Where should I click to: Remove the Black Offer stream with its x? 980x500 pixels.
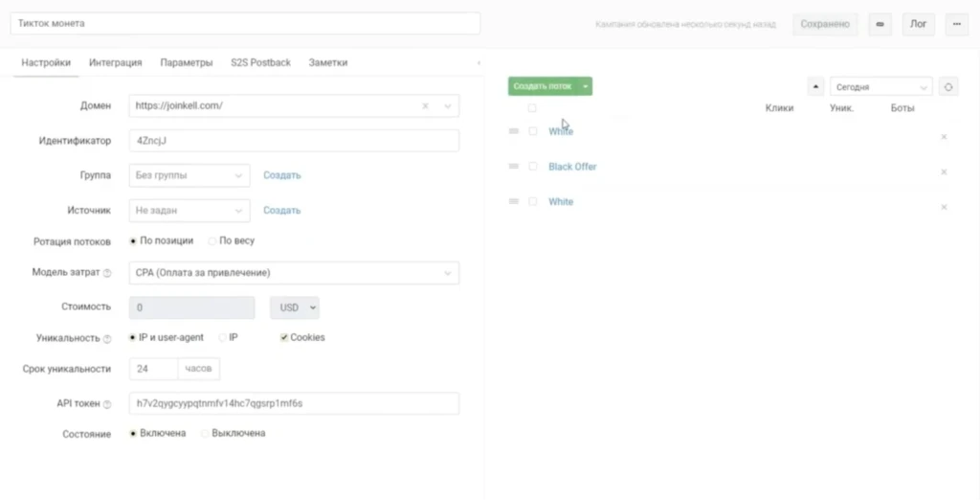tap(944, 171)
